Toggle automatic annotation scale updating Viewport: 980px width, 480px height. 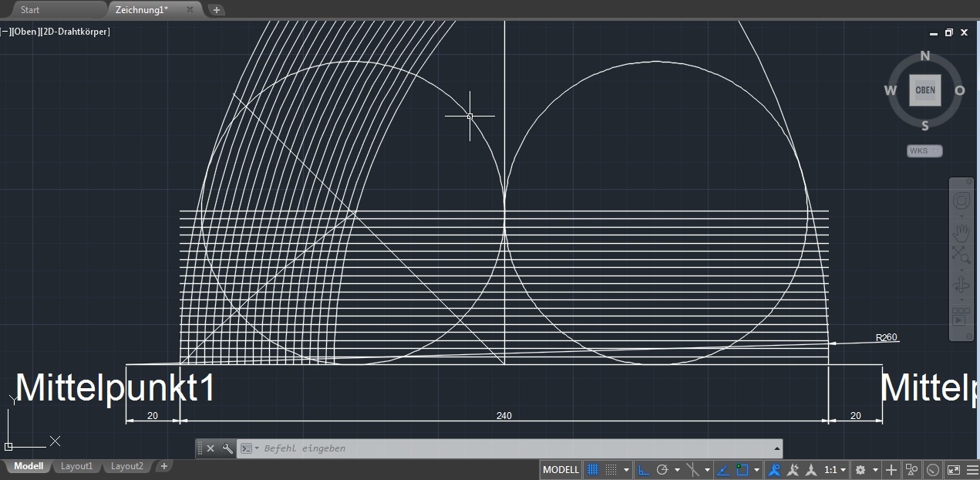(793, 469)
